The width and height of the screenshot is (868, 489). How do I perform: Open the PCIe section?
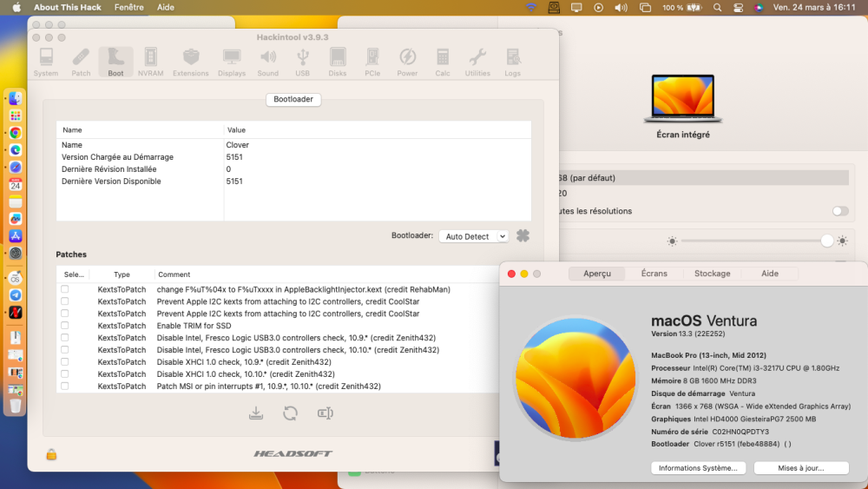coord(372,62)
